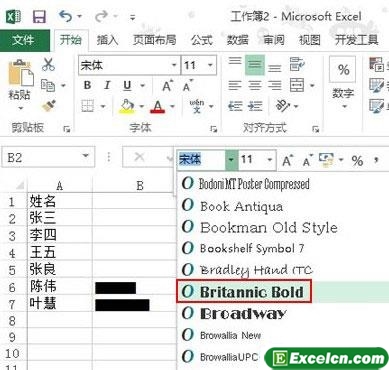Select the Format Painter brush icon
This screenshot has height=370, width=389.
49,106
